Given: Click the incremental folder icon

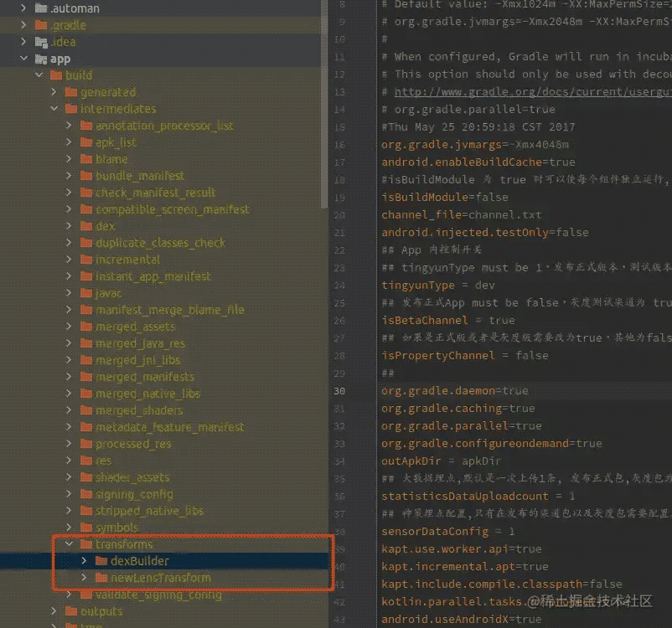Looking at the screenshot, I should click(x=86, y=260).
